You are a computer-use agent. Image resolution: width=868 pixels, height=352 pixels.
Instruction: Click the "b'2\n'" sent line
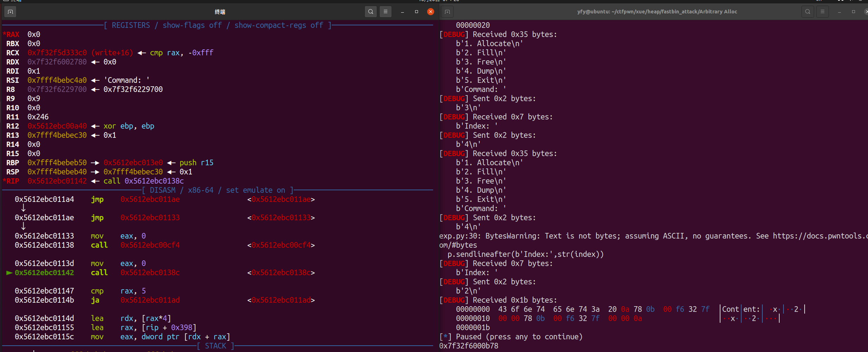pos(468,291)
